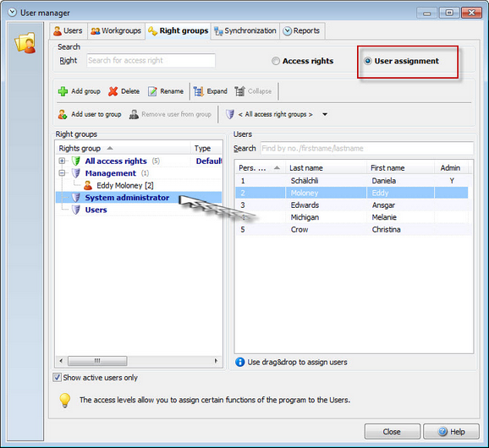Click the Users tab person icon
Screen dimensions: 489x448
pyautogui.click(x=58, y=30)
